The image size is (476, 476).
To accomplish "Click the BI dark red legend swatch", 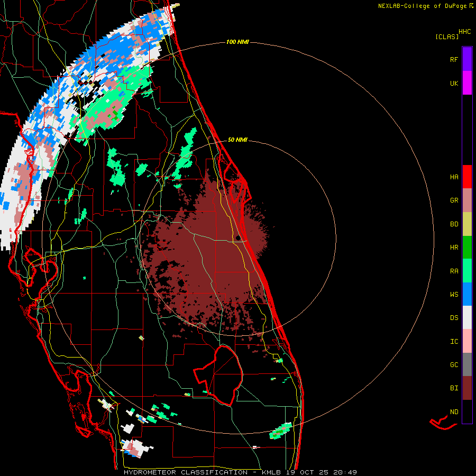I will pyautogui.click(x=467, y=388).
